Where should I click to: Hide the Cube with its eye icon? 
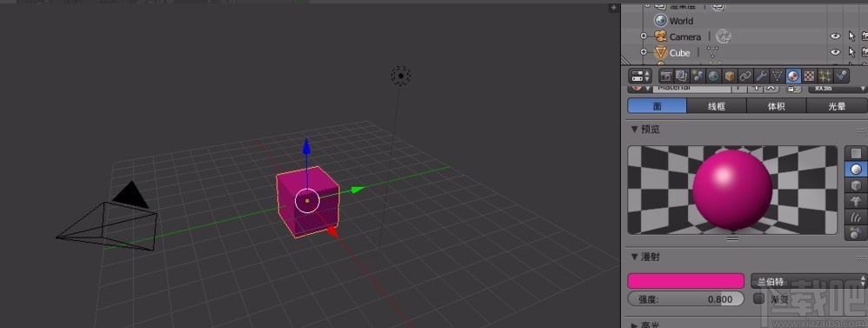[x=835, y=52]
